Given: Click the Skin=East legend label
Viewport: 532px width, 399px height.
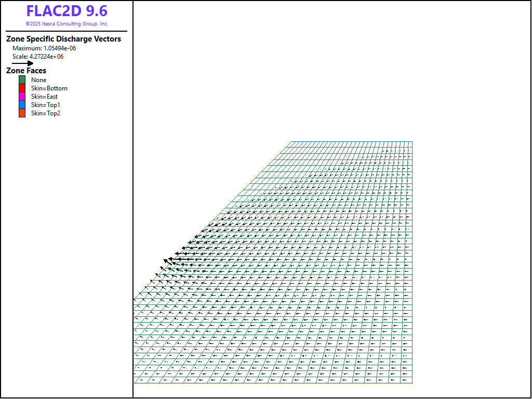Looking at the screenshot, I should click(x=44, y=97).
